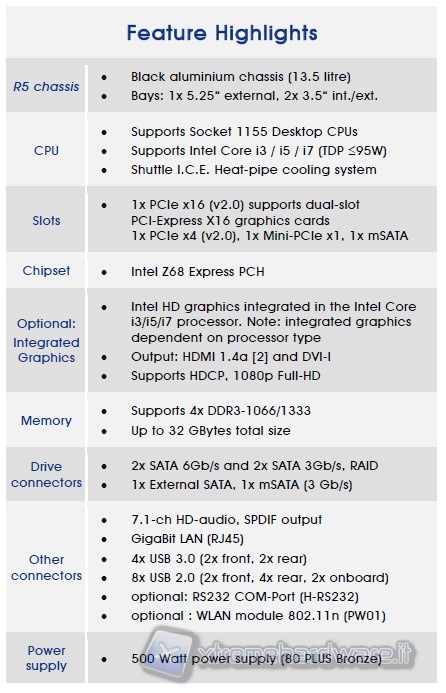446x693 pixels.
Task: Select the Supports HDCP, 1080p Full-HD line
Action: click(x=226, y=376)
